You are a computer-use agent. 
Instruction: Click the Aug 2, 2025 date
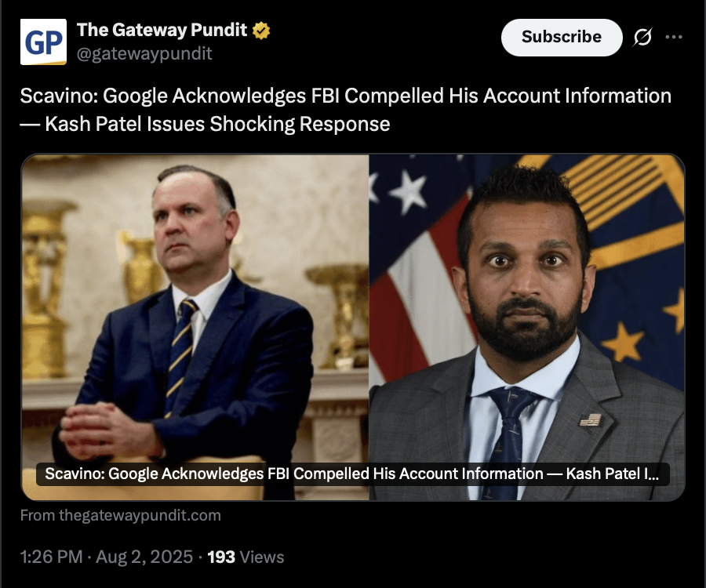[x=144, y=557]
